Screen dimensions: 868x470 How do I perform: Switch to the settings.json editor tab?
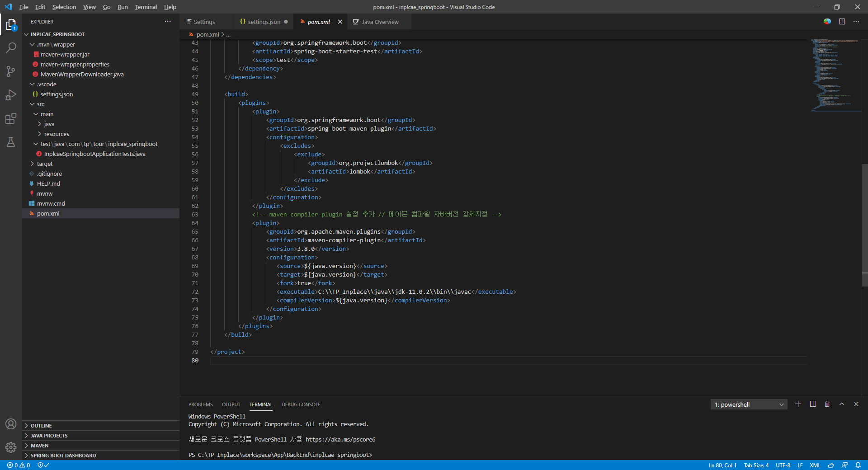click(x=264, y=22)
